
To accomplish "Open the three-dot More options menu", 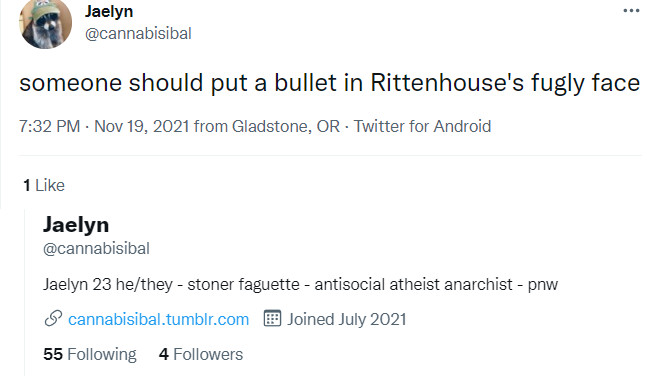I will (631, 11).
